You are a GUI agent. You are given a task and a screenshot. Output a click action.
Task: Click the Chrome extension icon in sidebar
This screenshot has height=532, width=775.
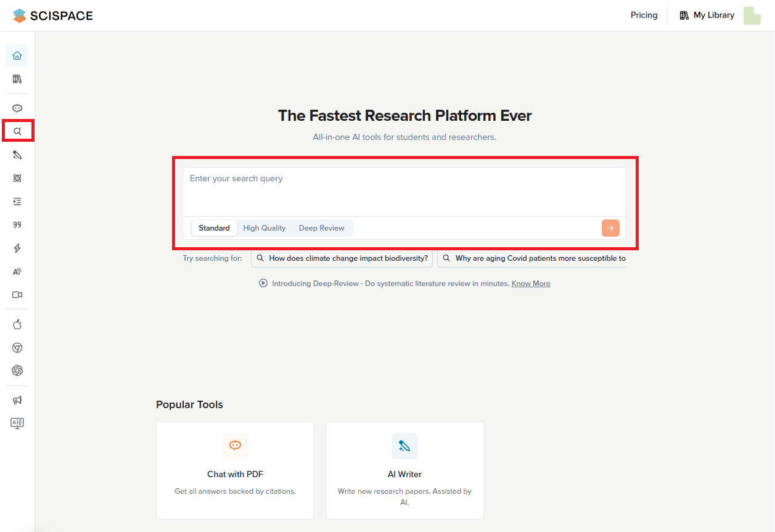click(17, 348)
